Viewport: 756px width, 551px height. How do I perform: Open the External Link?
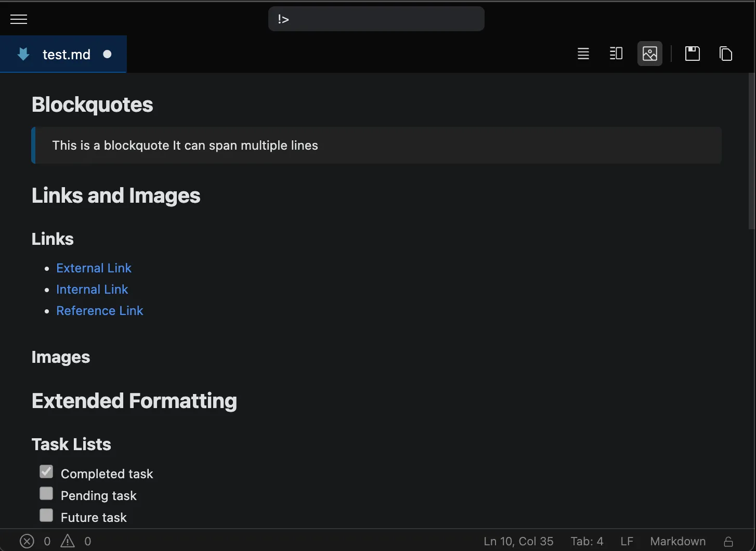(x=94, y=268)
